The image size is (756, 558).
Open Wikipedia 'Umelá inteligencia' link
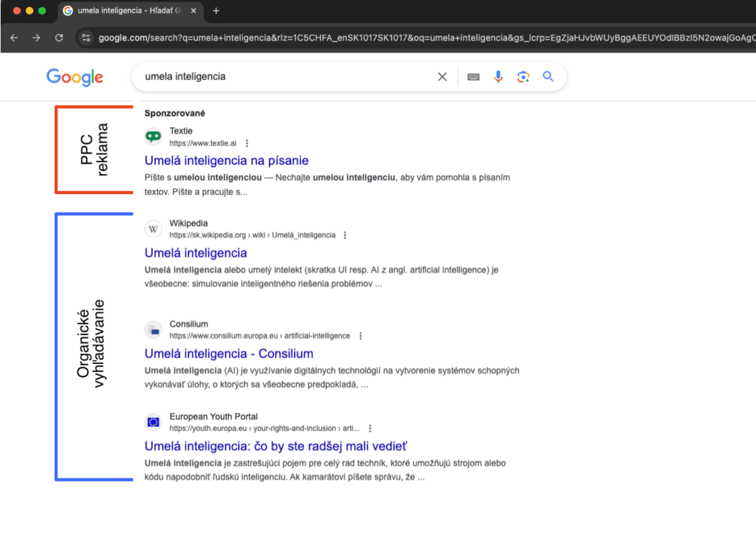(x=196, y=253)
